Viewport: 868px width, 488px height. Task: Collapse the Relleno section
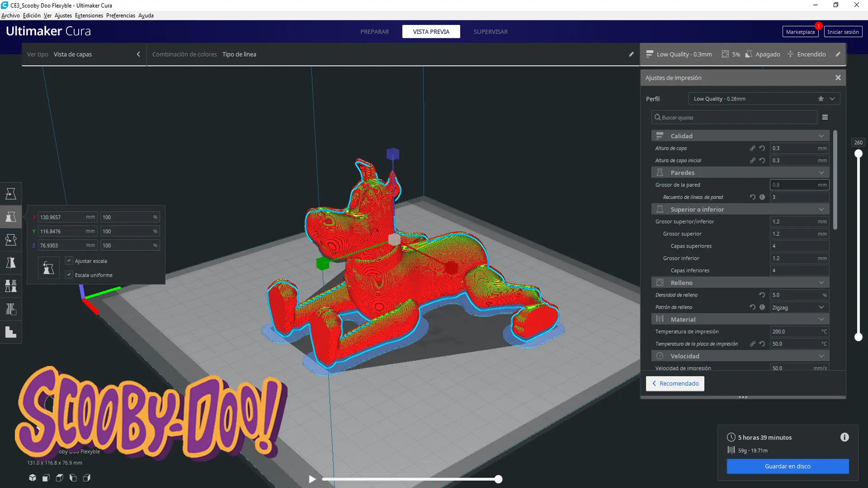click(x=740, y=282)
